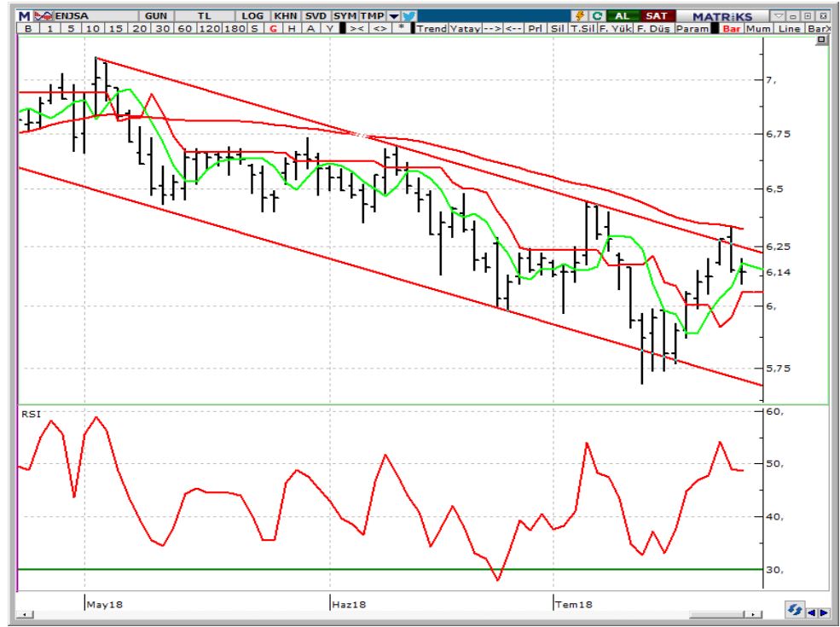840x627 pixels.
Task: Select the 1 minute period
Action: (49, 28)
